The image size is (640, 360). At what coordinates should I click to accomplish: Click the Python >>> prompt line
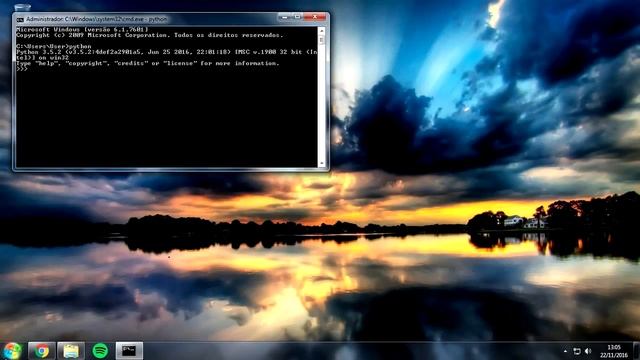pos(22,69)
